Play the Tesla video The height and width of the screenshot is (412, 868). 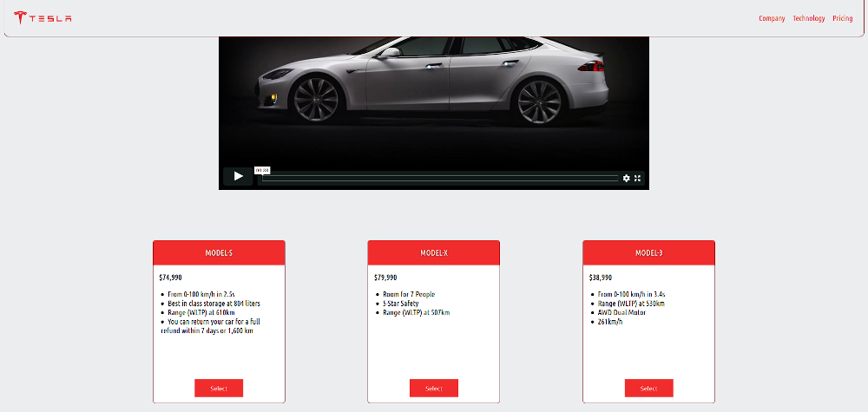tap(238, 176)
